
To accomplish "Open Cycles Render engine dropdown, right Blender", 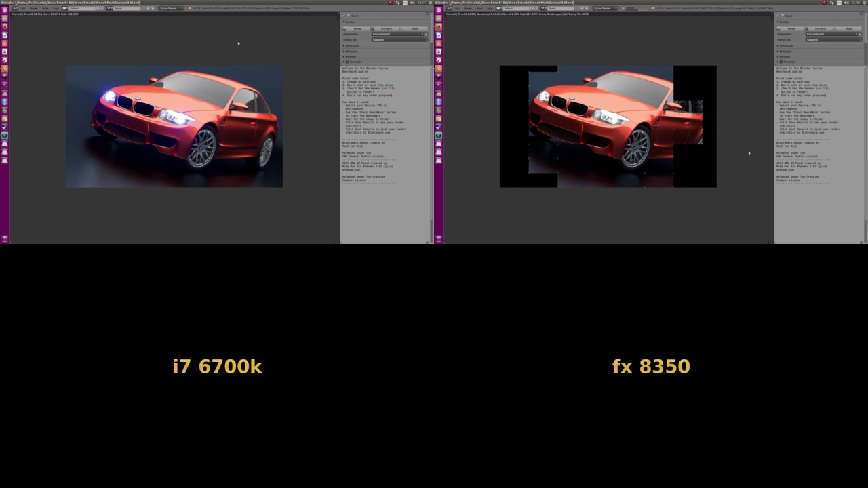I will [x=605, y=8].
